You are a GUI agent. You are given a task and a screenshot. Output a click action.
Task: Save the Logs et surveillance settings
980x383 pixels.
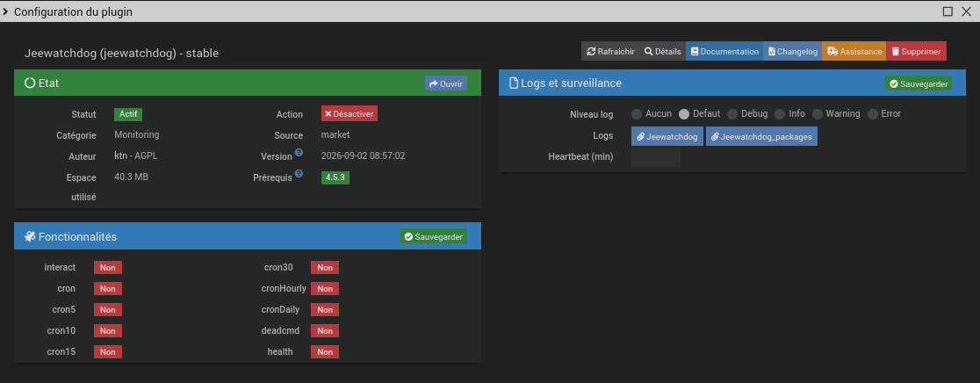(x=919, y=83)
